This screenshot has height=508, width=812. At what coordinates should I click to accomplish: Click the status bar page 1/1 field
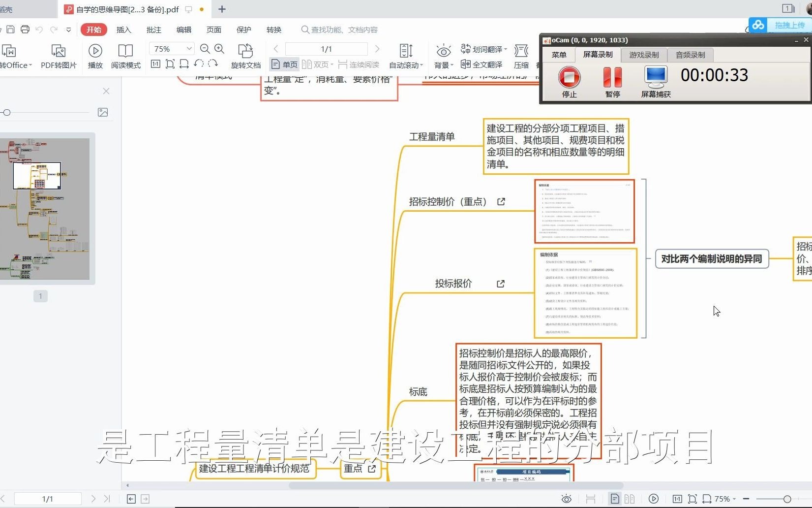(x=48, y=499)
